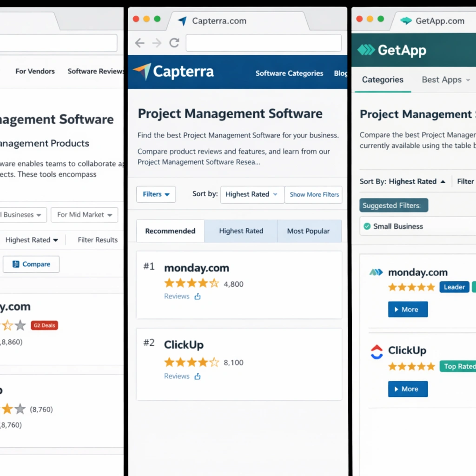Click the Capterra browser address bar
The width and height of the screenshot is (476, 476).
click(x=264, y=43)
